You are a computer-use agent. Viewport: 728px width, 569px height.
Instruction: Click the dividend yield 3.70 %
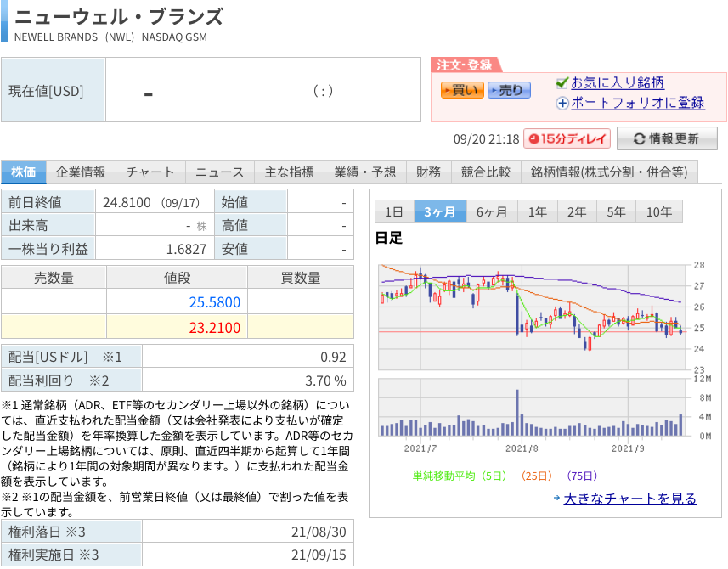point(325,381)
